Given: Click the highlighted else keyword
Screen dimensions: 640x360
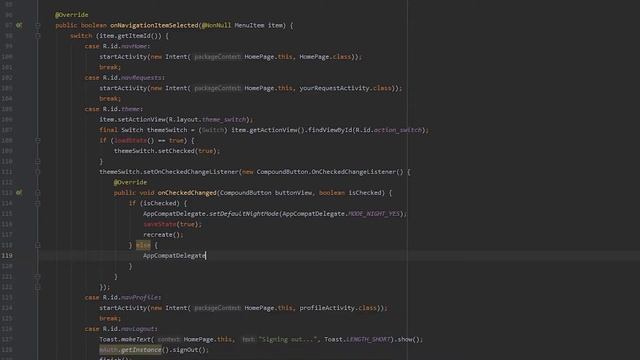Looking at the screenshot, I should pyautogui.click(x=143, y=245).
